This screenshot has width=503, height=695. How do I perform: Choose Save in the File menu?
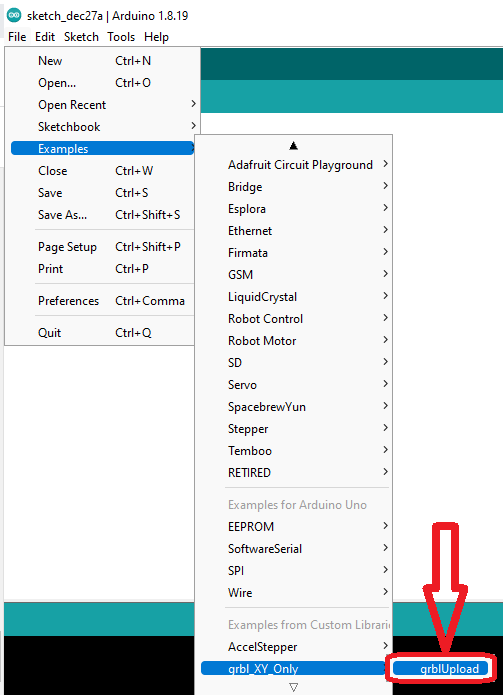(102, 193)
